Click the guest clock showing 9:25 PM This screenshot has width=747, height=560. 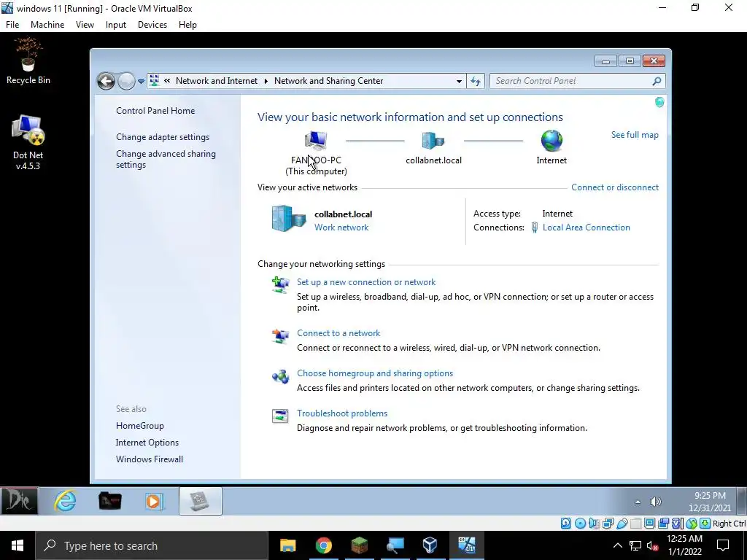tap(709, 502)
